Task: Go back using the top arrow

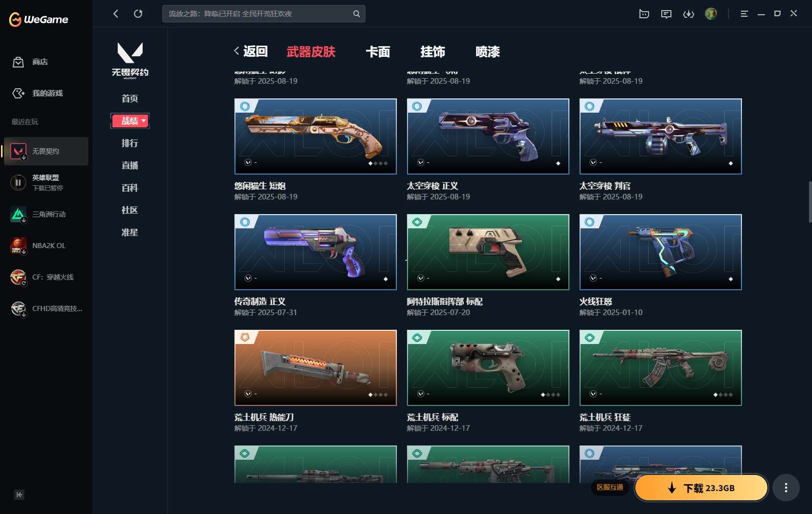Action: point(116,14)
